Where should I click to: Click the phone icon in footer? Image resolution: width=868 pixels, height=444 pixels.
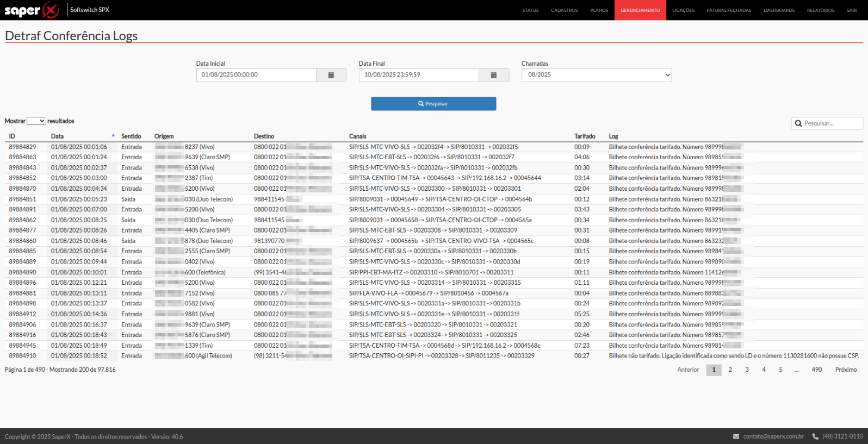(x=815, y=436)
